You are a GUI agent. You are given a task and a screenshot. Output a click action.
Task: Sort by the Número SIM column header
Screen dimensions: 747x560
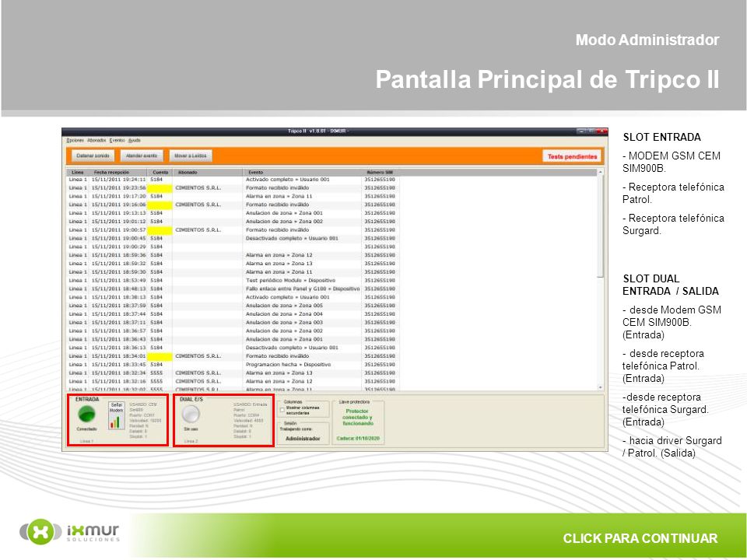[x=381, y=173]
